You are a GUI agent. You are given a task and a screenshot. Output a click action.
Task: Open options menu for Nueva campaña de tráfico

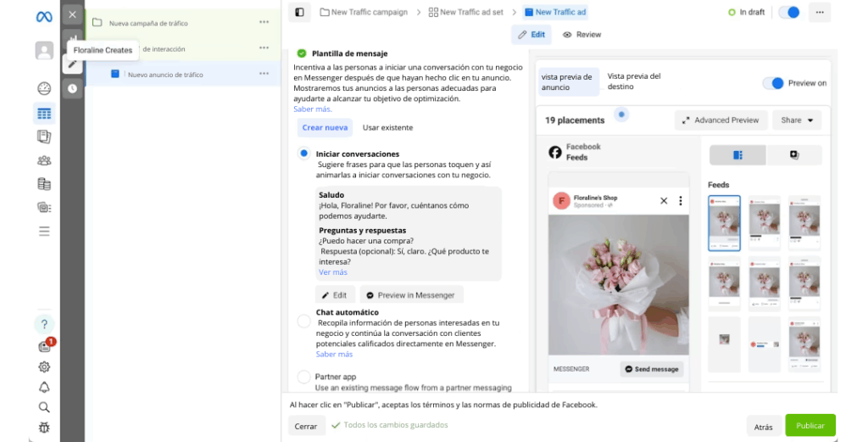(x=264, y=23)
